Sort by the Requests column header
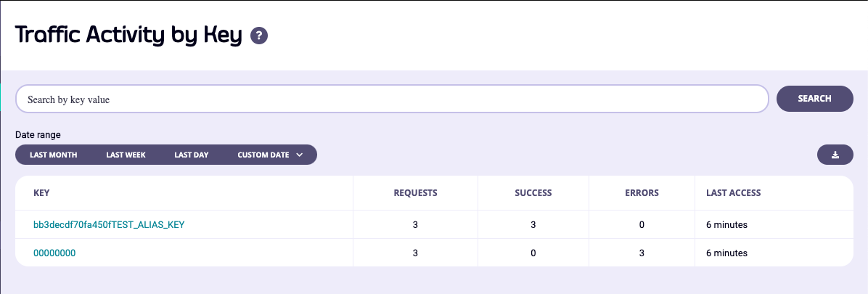The image size is (868, 294). click(x=415, y=193)
